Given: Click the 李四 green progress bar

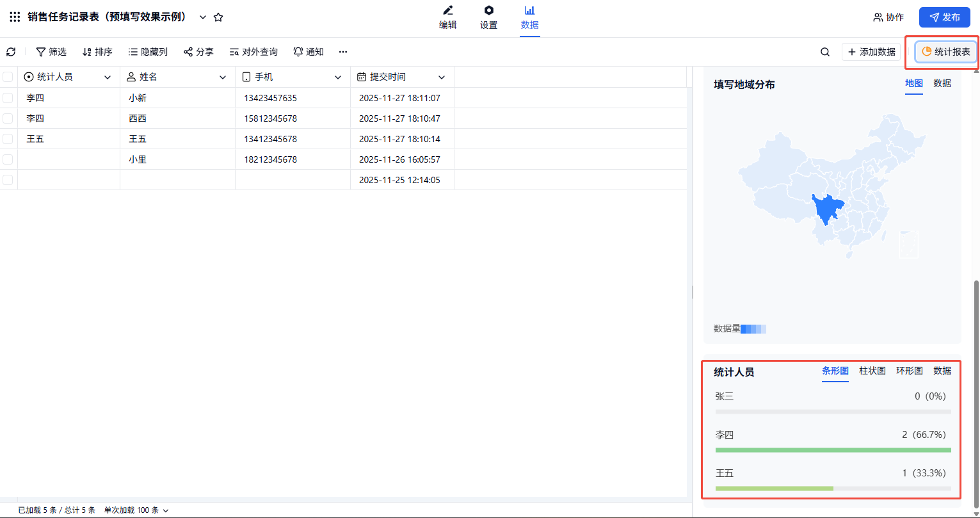Looking at the screenshot, I should pos(833,450).
